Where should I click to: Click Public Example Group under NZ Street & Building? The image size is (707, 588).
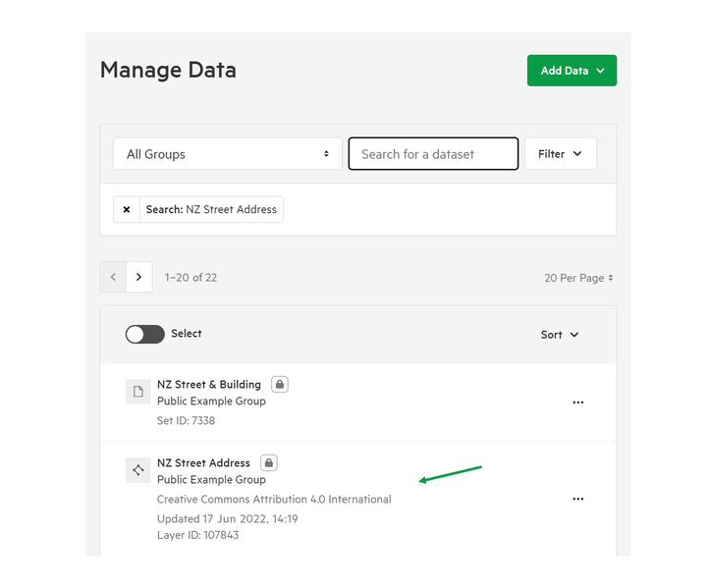211,401
